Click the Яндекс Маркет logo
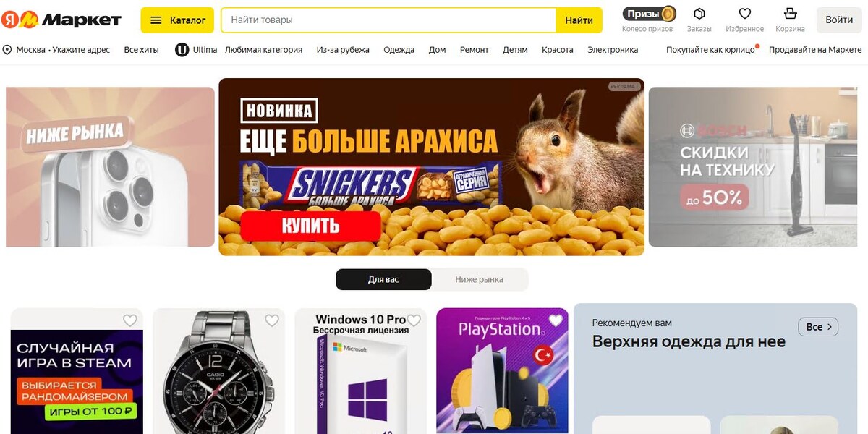 click(61, 20)
